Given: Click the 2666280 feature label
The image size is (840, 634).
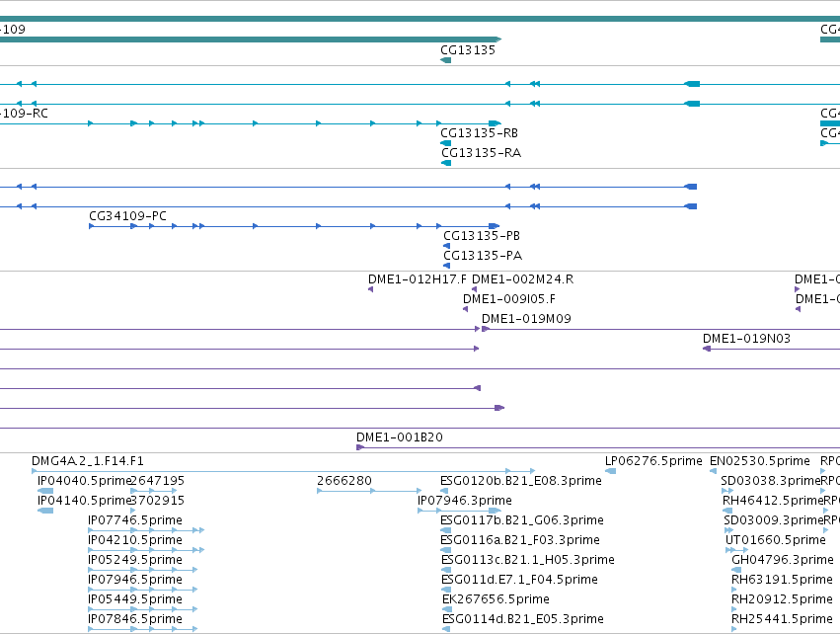Looking at the screenshot, I should (x=344, y=481).
